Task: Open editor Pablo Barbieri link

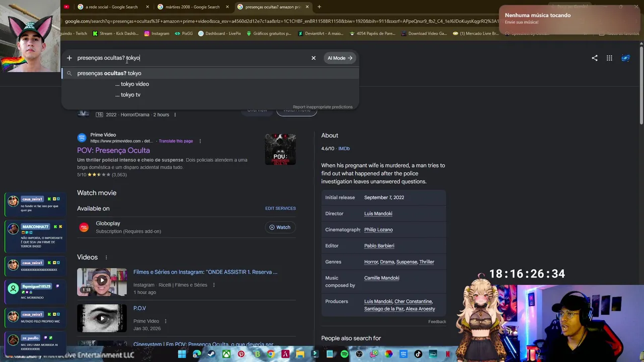Action: point(379,246)
